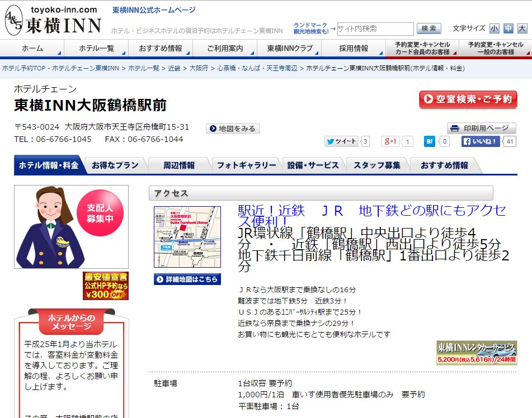Viewport: 532px width, 418px height.
Task: Set font size to large (大)
Action: [x=522, y=28]
